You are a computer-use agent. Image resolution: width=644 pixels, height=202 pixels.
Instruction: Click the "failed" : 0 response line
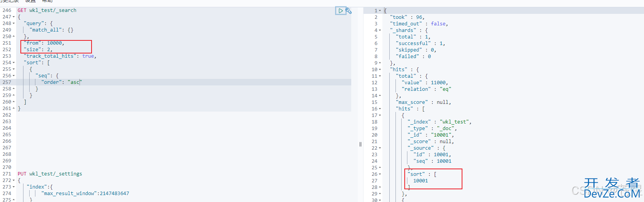413,57
